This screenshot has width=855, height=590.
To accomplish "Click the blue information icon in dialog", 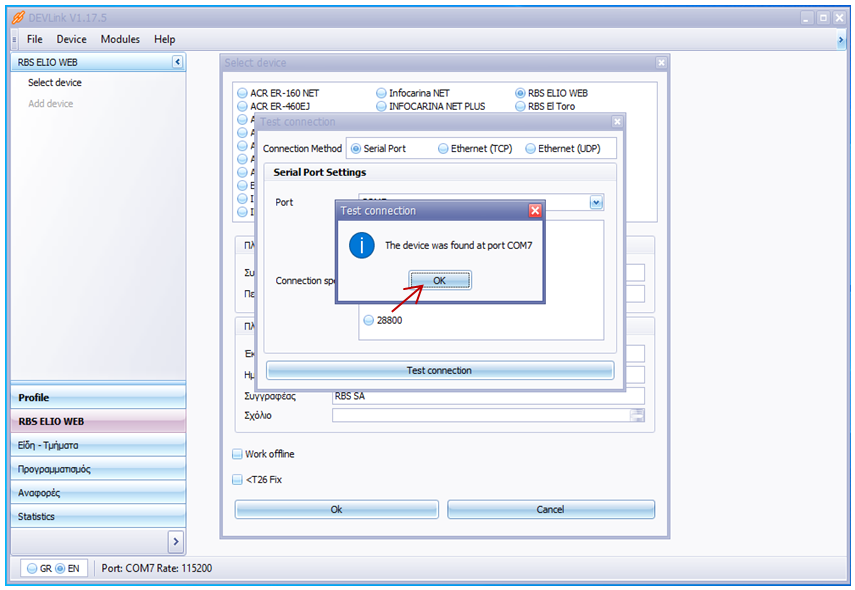I will point(361,245).
